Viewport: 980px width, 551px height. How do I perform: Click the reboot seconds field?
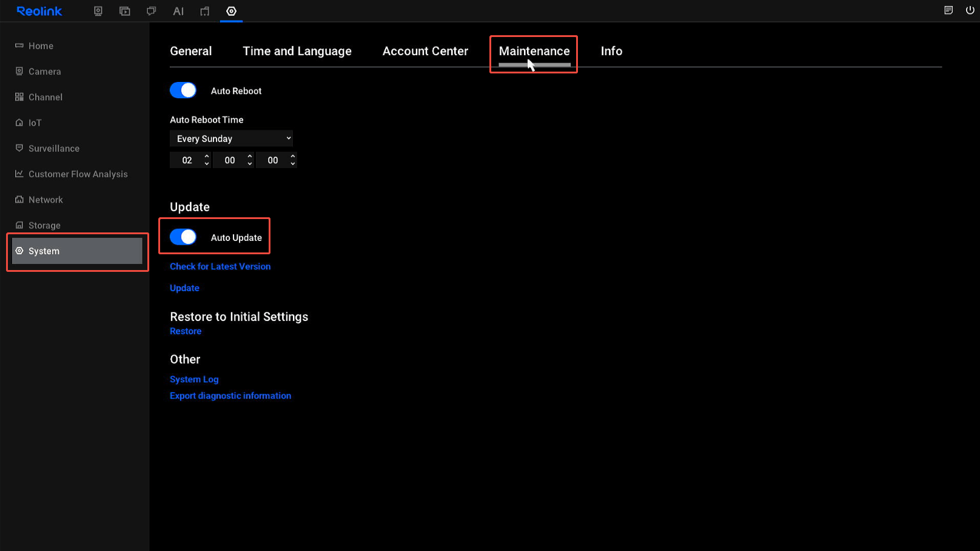pyautogui.click(x=273, y=160)
